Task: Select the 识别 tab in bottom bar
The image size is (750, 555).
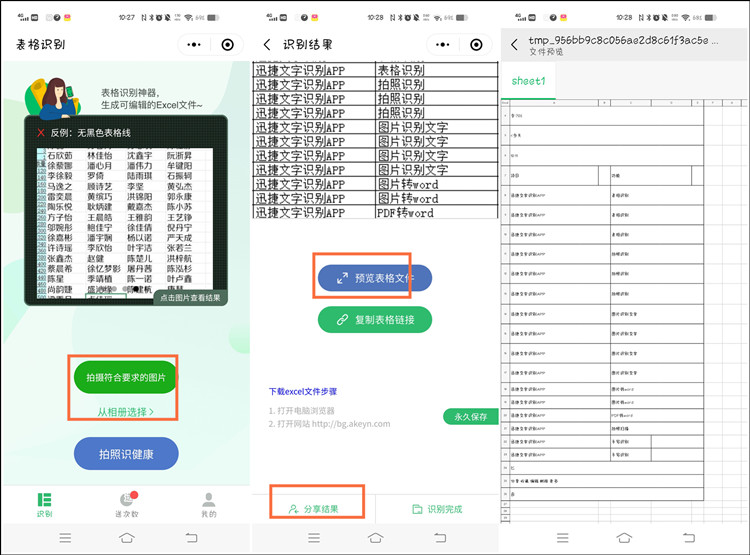Action: pyautogui.click(x=44, y=505)
